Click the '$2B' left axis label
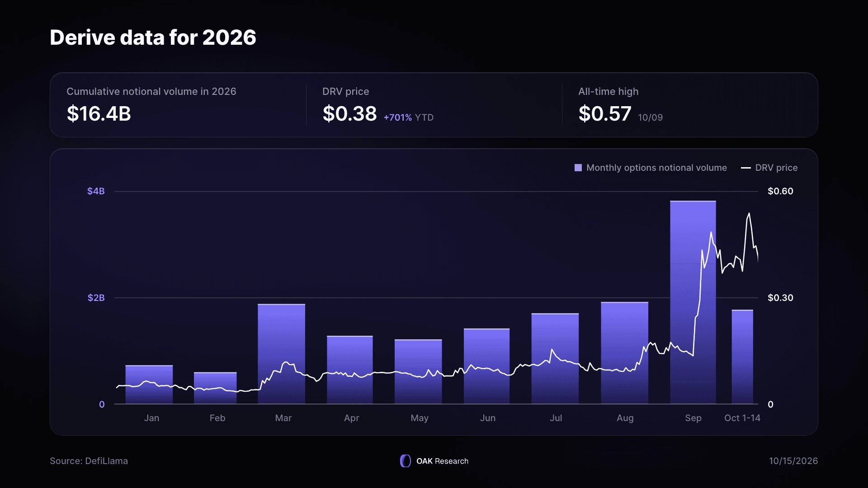 96,298
